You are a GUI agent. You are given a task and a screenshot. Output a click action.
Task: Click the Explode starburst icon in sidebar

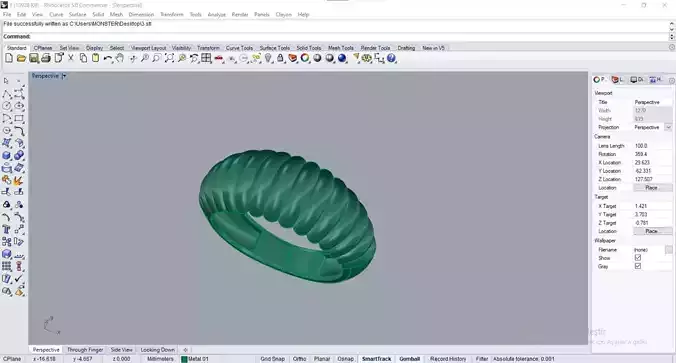click(19, 180)
